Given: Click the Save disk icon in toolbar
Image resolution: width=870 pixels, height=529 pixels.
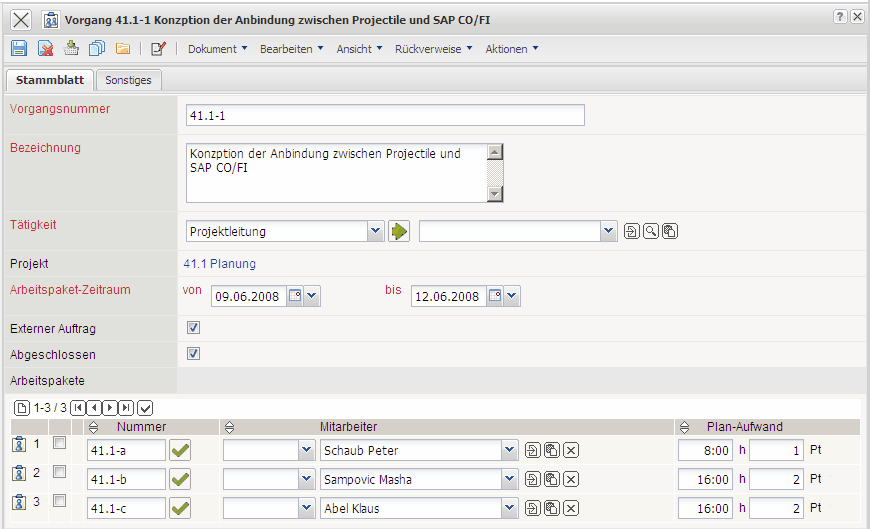Looking at the screenshot, I should point(19,48).
